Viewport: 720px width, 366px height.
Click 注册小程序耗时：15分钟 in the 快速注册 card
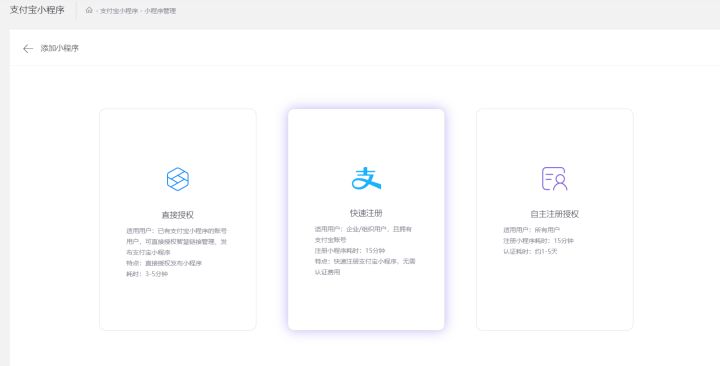[x=350, y=251]
